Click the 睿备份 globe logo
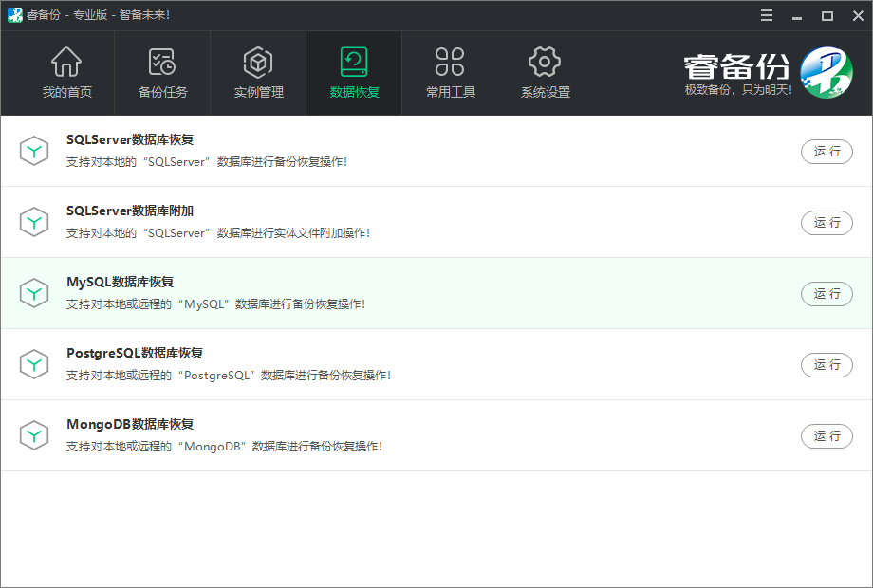Viewport: 873px width, 588px height. tap(826, 73)
